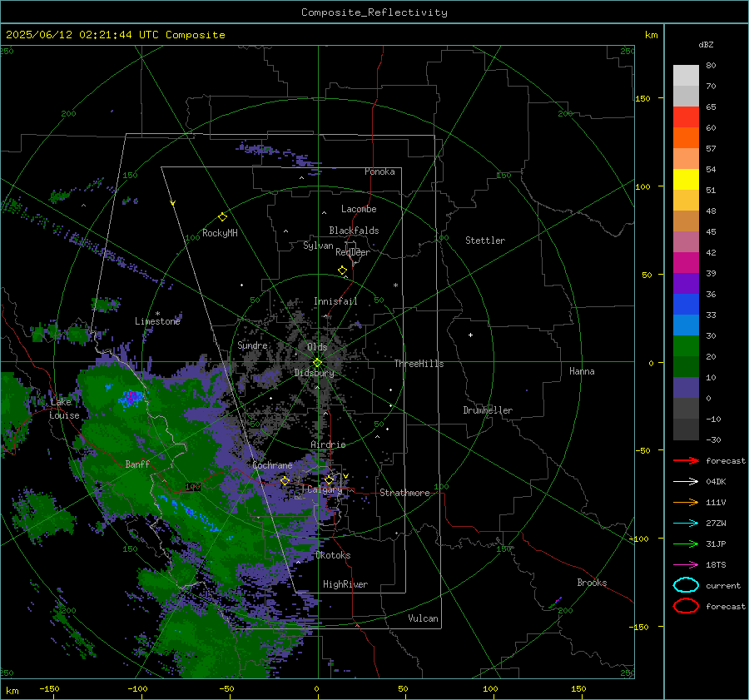Click the Vulcan city label
749x700 pixels.
point(424,618)
